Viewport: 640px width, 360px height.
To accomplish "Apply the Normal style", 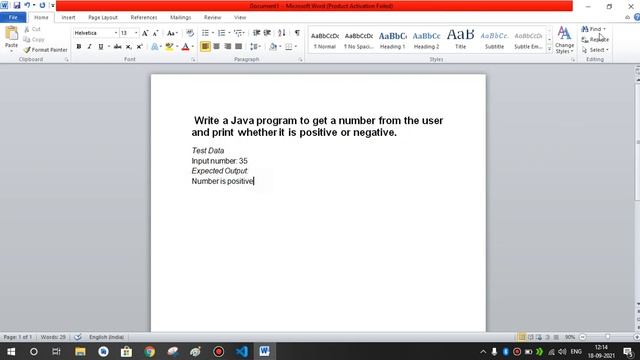I will click(325, 40).
